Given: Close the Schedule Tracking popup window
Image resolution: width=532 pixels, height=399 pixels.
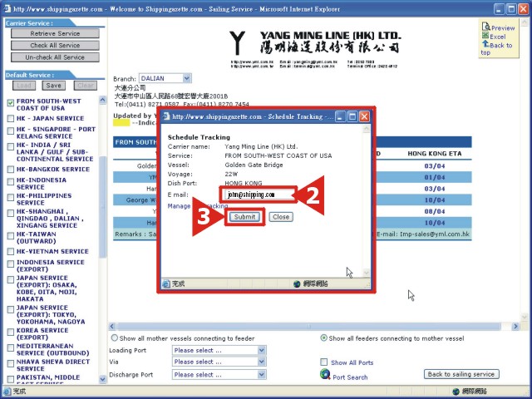Looking at the screenshot, I should tap(364, 116).
